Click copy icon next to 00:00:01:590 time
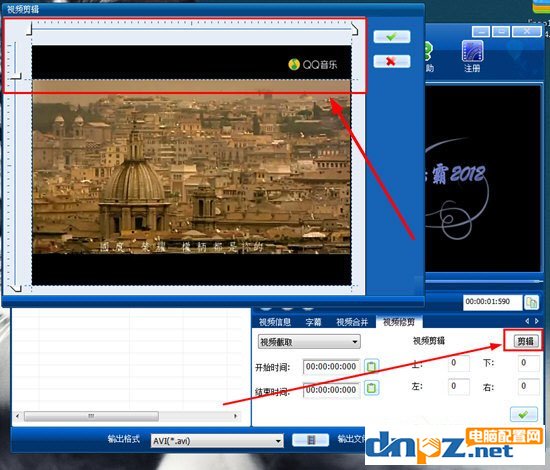 [x=531, y=302]
